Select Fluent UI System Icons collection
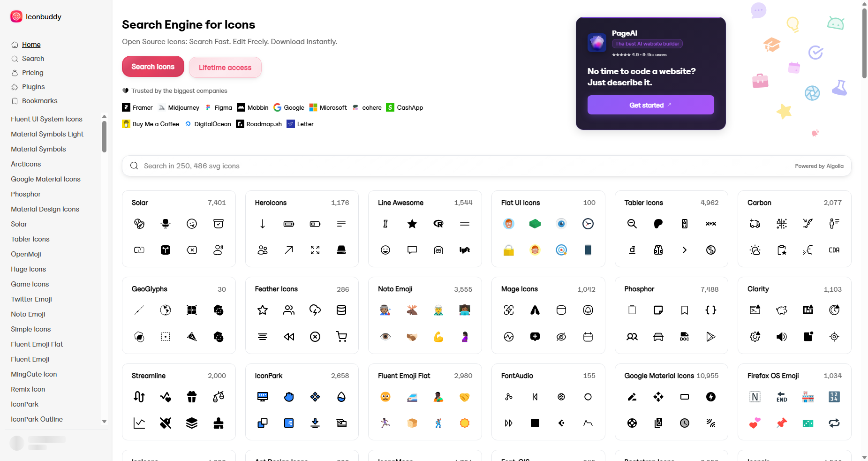868x461 pixels. (x=46, y=119)
